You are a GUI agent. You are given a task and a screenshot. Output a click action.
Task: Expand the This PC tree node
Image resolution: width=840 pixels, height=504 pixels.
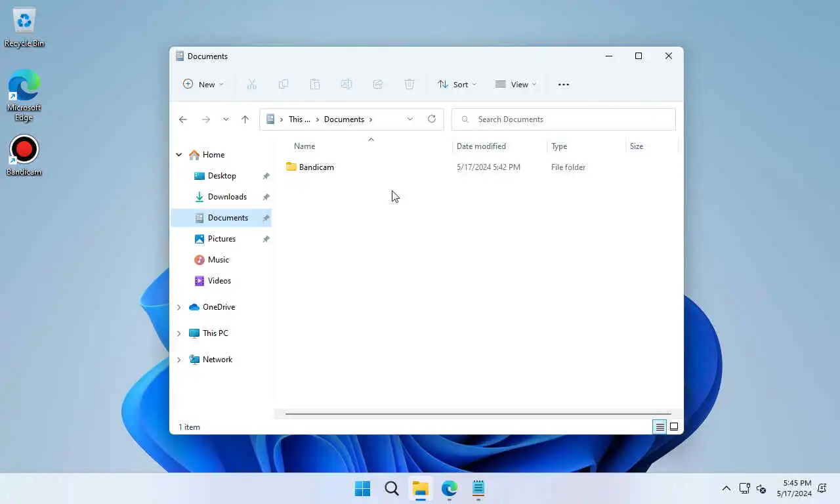pos(178,333)
